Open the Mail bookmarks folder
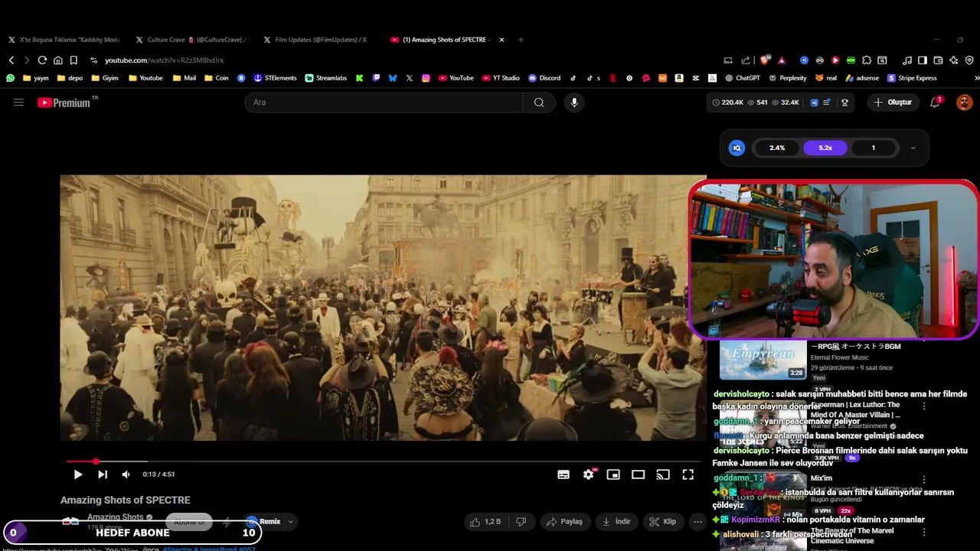The image size is (980, 551). pos(184,78)
